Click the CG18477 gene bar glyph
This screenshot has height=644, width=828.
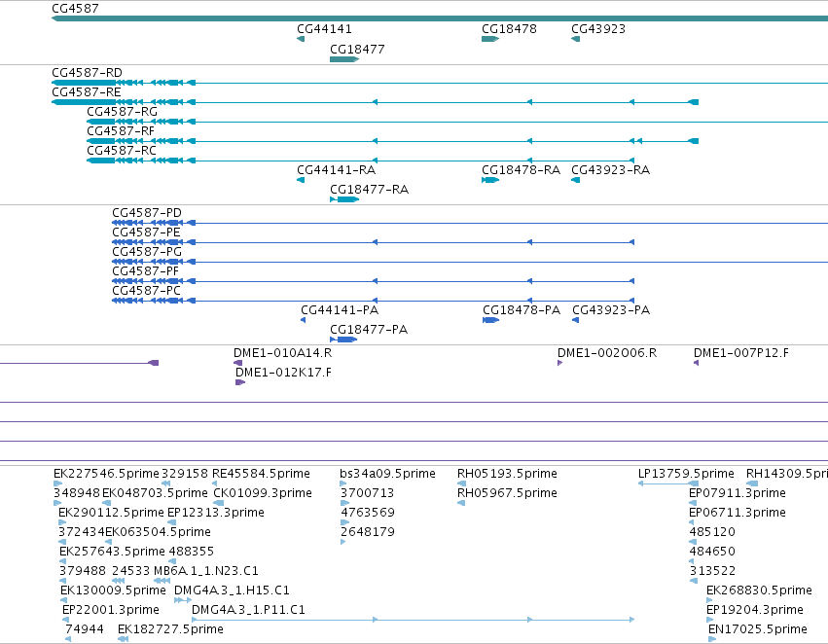pyautogui.click(x=344, y=59)
